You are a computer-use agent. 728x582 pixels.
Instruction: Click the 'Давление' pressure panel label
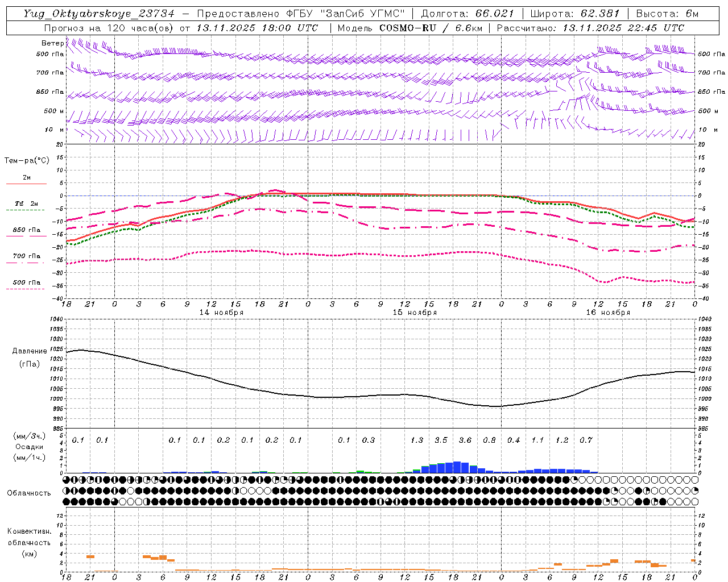30,351
